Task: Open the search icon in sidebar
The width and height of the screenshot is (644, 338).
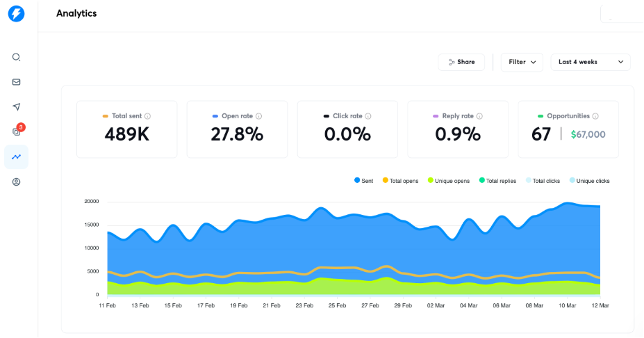Action: (17, 57)
